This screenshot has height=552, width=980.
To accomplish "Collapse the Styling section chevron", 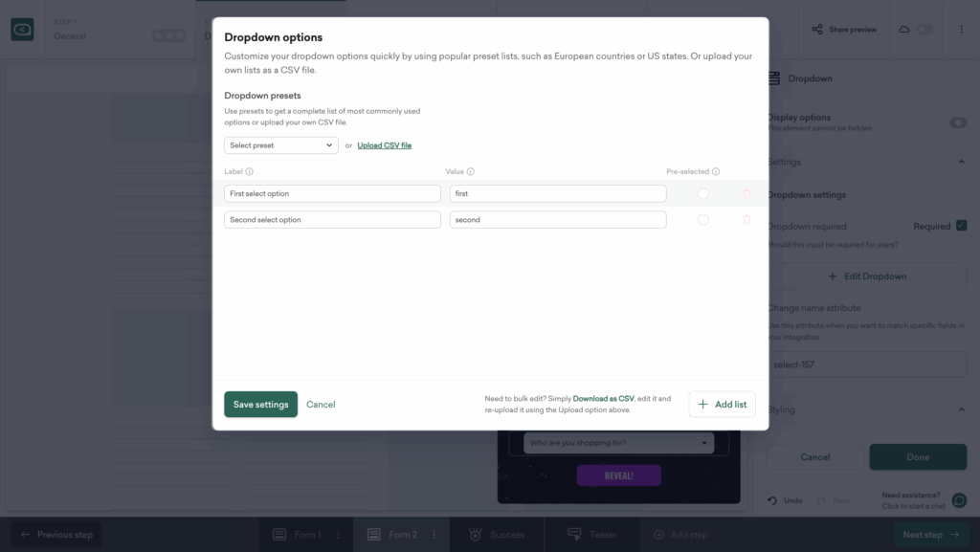I will pos(961,409).
